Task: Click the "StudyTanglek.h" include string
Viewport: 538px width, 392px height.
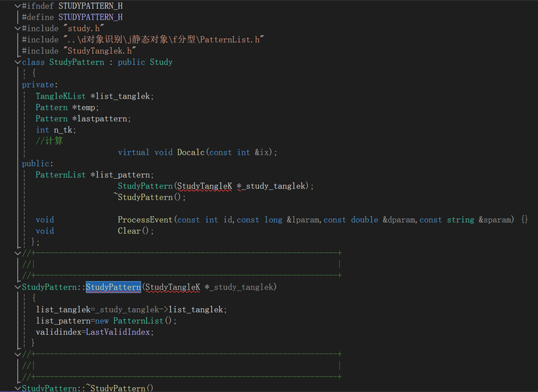Action: click(x=100, y=50)
